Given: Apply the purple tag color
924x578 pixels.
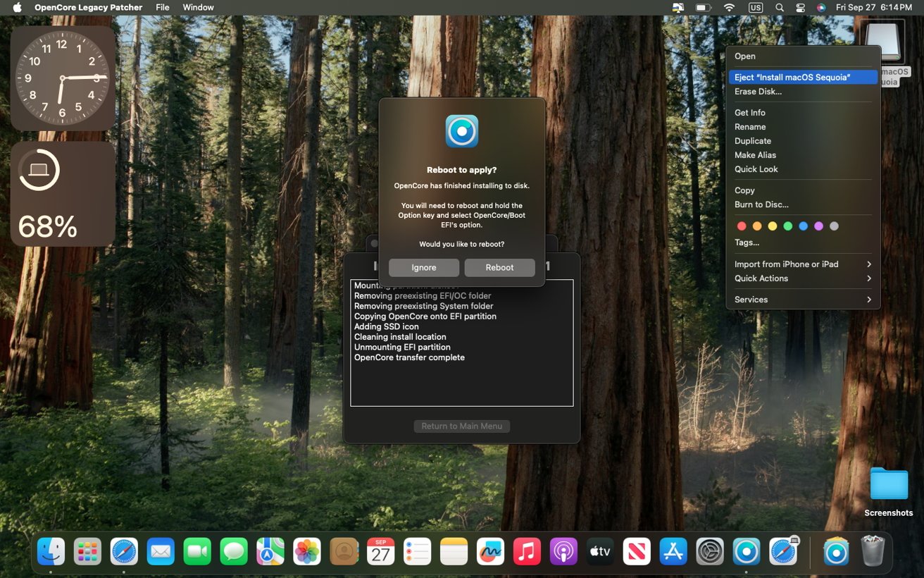Looking at the screenshot, I should click(818, 226).
